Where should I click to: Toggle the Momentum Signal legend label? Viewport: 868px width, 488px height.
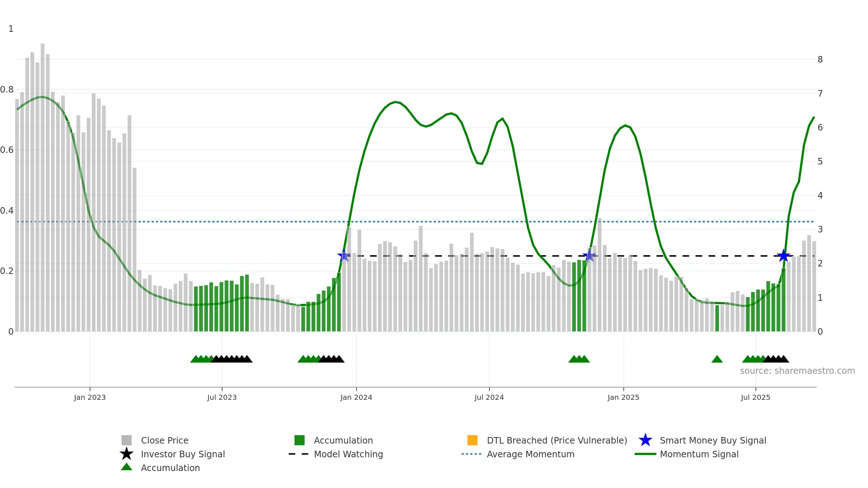[x=699, y=454]
